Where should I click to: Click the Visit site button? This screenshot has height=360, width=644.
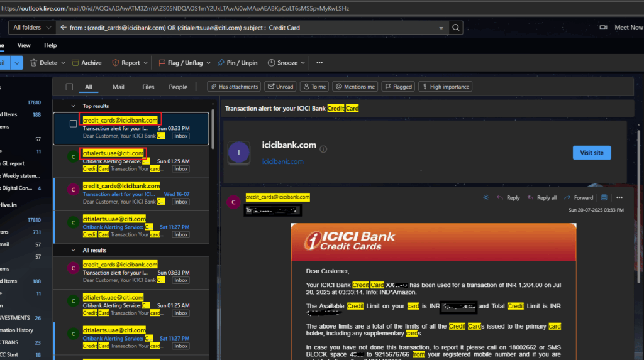pos(591,153)
